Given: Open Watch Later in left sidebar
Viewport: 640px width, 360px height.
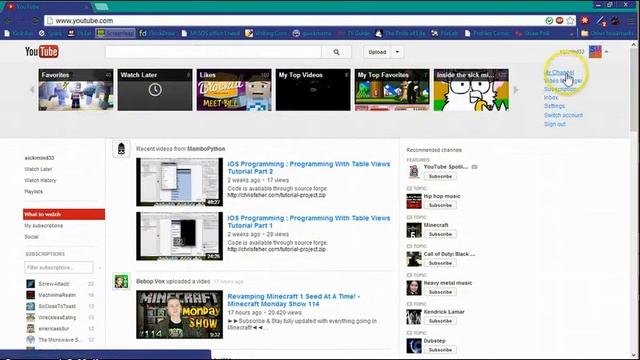Looking at the screenshot, I should [38, 169].
